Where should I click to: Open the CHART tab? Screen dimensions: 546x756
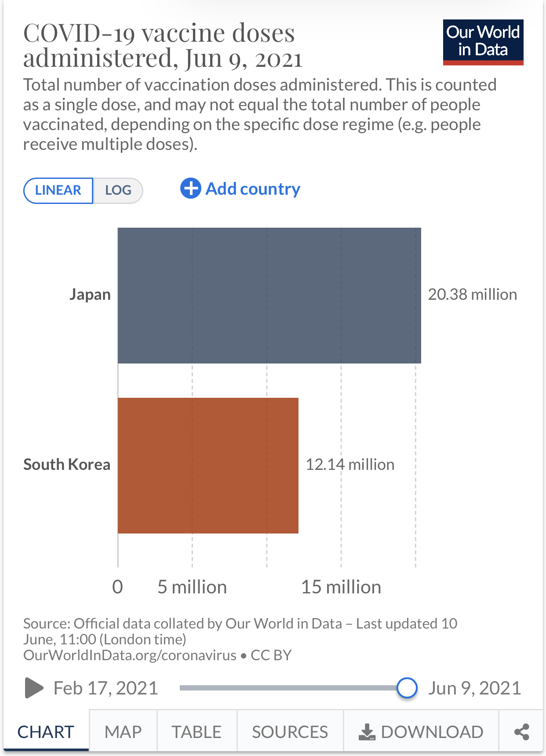pos(46,732)
